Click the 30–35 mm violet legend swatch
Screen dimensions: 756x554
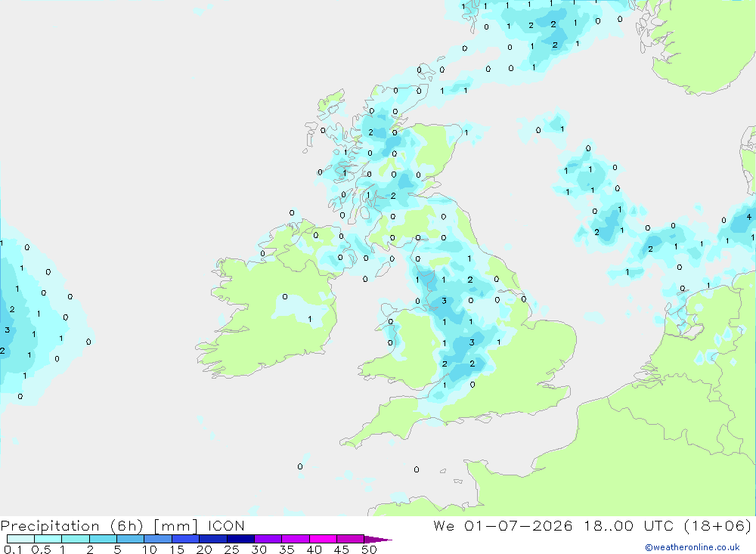(268, 539)
